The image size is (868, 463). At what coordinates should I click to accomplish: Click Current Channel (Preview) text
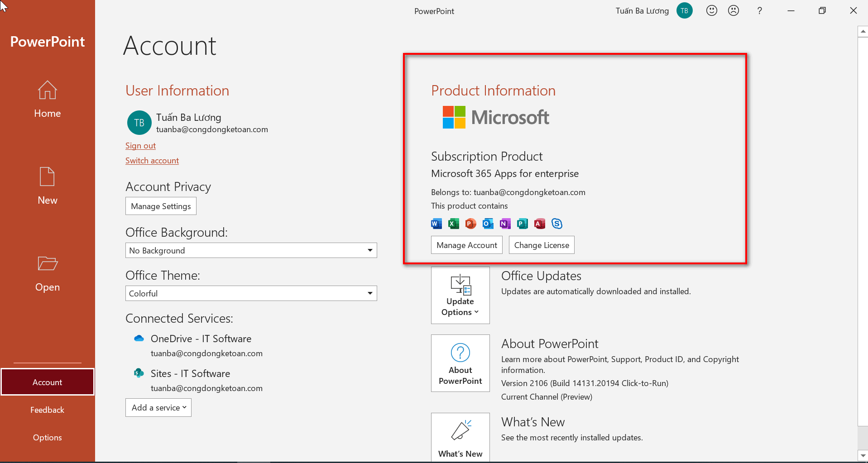click(547, 397)
